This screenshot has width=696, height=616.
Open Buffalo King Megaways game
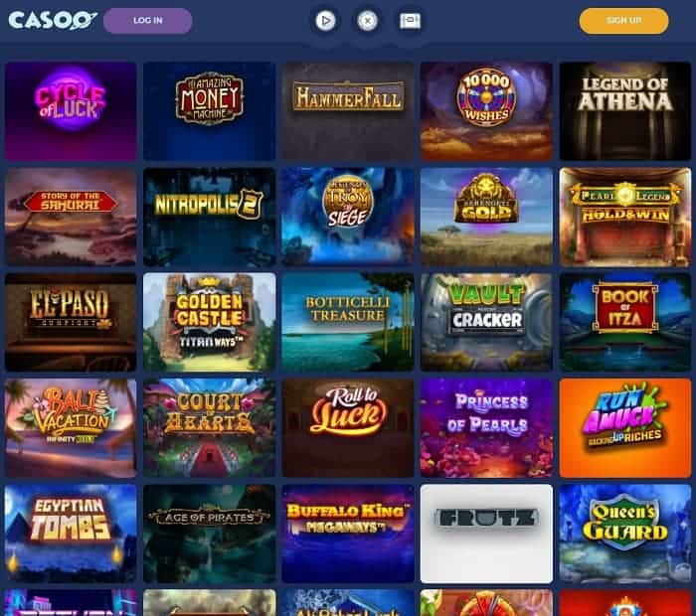348,534
